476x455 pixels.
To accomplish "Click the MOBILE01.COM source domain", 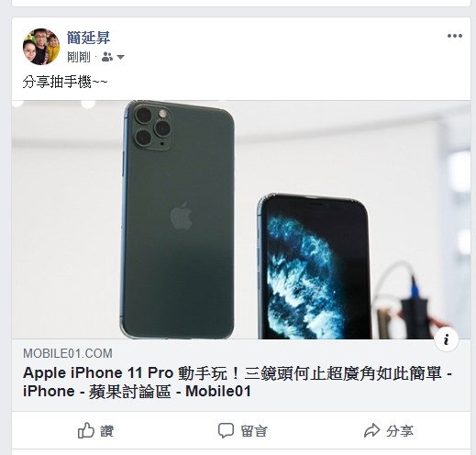I will point(68,353).
